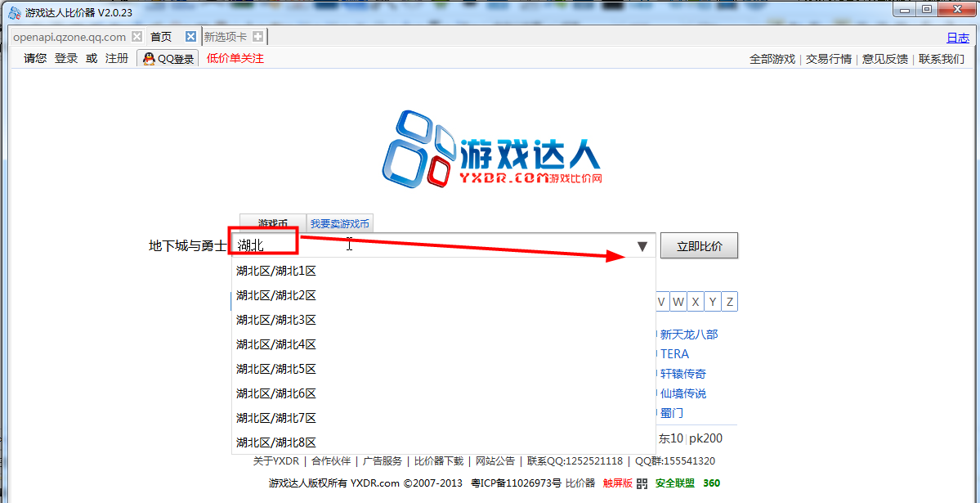Click the letter X filter button
This screenshot has height=503, width=980.
click(x=695, y=302)
